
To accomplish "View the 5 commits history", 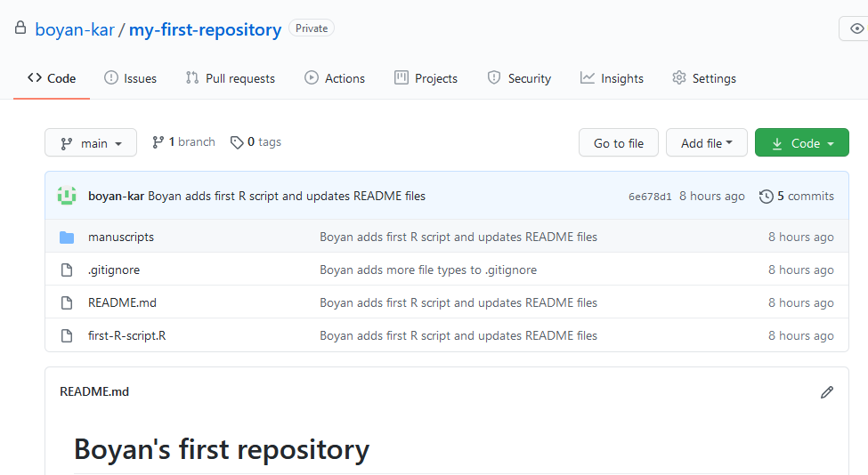I will [x=797, y=197].
